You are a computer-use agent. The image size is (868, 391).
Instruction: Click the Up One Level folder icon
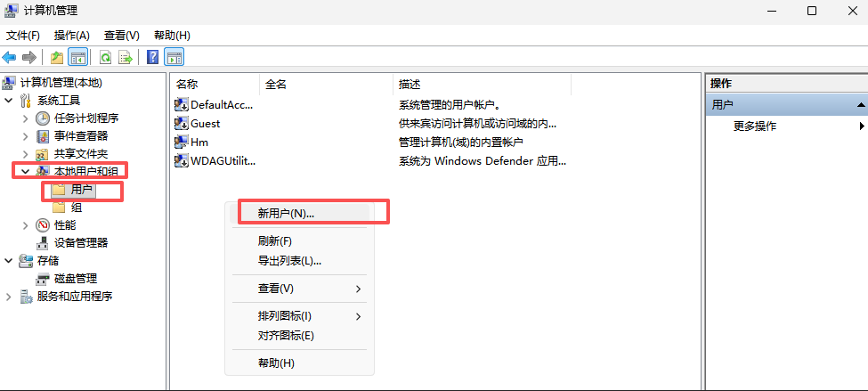coord(57,58)
